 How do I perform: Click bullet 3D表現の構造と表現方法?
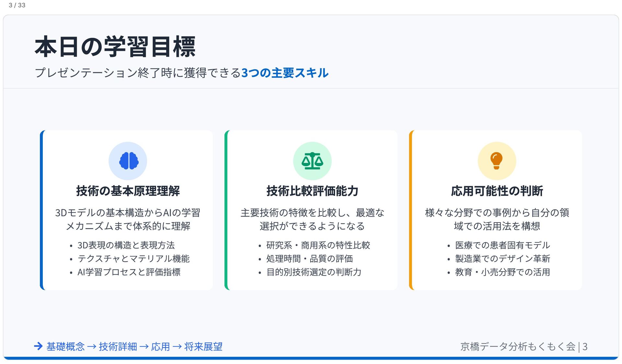coord(126,245)
